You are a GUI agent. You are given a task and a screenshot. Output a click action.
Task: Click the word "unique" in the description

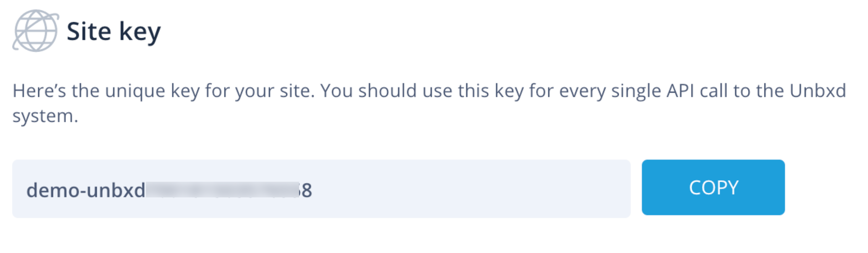point(135,92)
